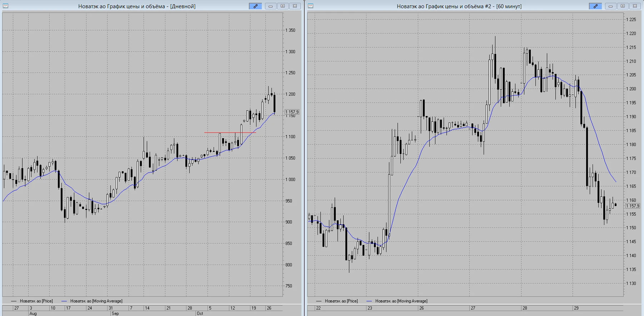Click date '22' on the 60-minute chart time axis
The width and height of the screenshot is (644, 316).
click(318, 308)
